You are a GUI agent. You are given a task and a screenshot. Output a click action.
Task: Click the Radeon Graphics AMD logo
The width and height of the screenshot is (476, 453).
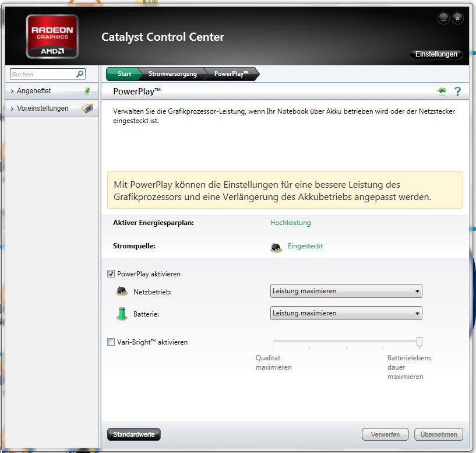click(x=52, y=37)
